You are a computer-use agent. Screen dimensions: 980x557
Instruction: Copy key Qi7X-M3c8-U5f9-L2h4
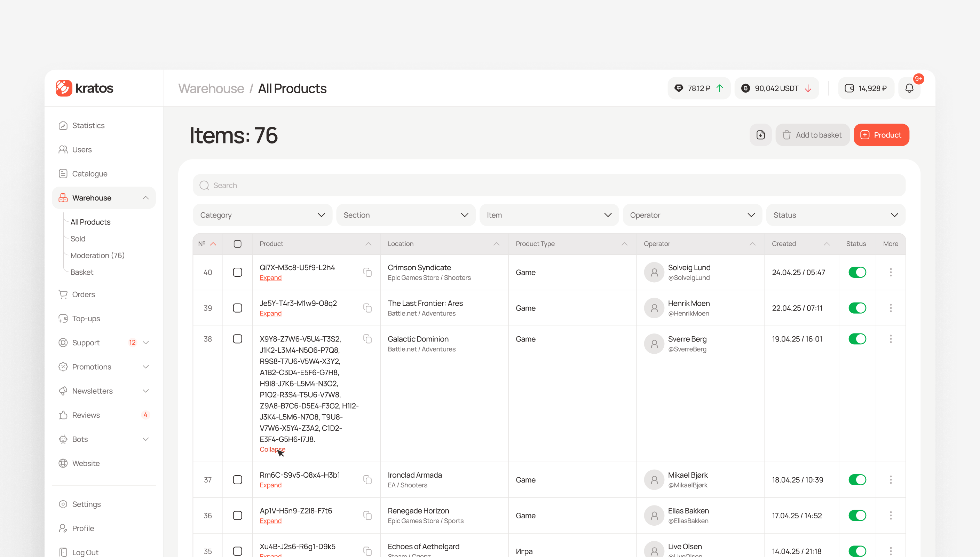tap(367, 272)
